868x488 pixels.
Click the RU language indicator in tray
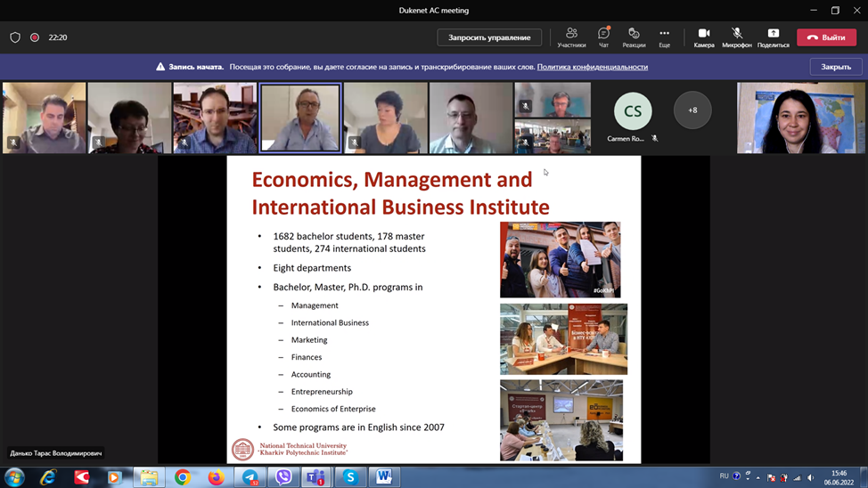click(724, 476)
